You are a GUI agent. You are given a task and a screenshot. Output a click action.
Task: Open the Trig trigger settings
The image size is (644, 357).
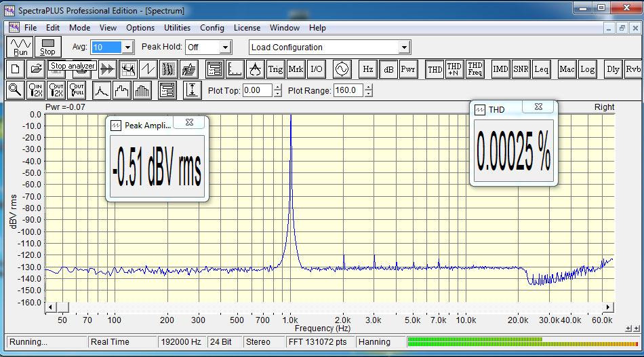tap(275, 69)
